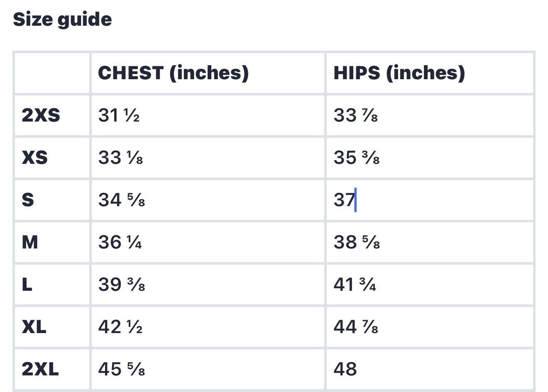Image resolution: width=548 pixels, height=392 pixels.
Task: Click the HIPS (inches) header cell
Action: click(x=429, y=73)
